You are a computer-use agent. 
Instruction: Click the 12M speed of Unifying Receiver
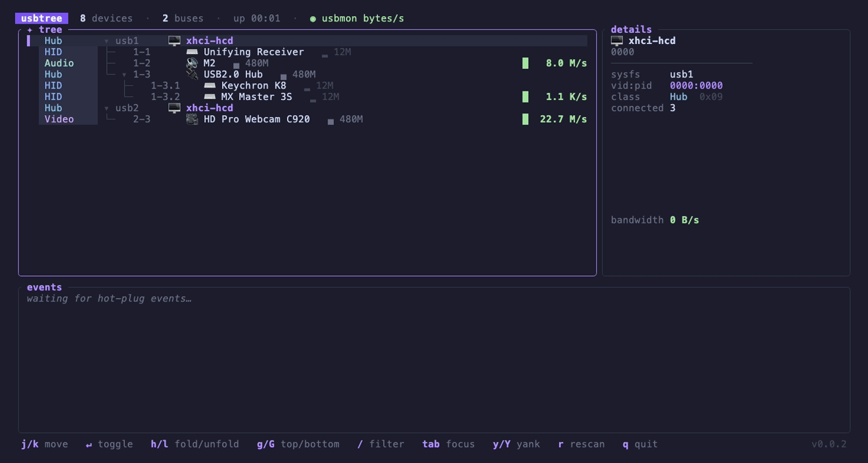click(343, 52)
